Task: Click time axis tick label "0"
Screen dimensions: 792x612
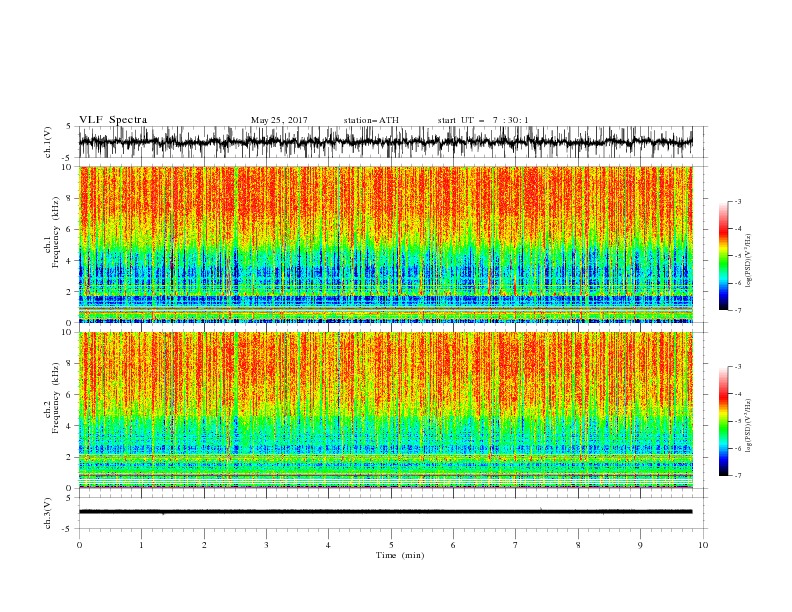Action: point(79,545)
